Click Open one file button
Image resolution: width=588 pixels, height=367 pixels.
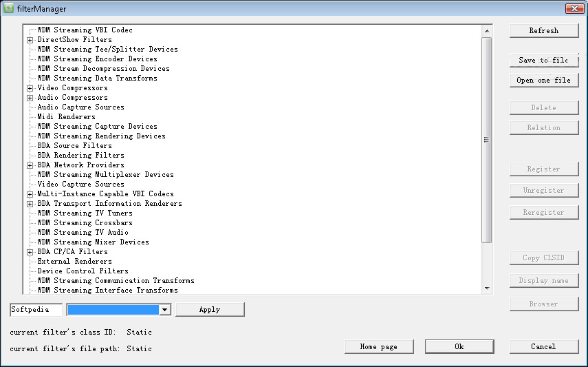(x=544, y=80)
